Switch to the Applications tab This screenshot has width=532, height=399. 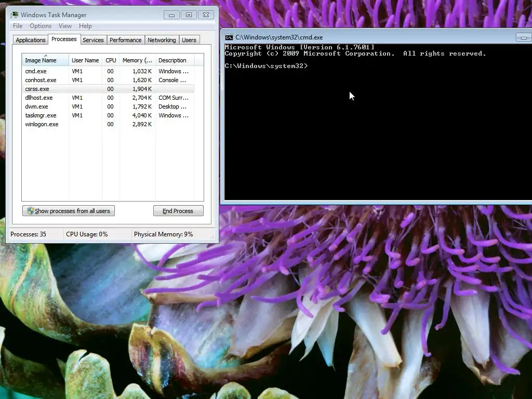coord(31,40)
